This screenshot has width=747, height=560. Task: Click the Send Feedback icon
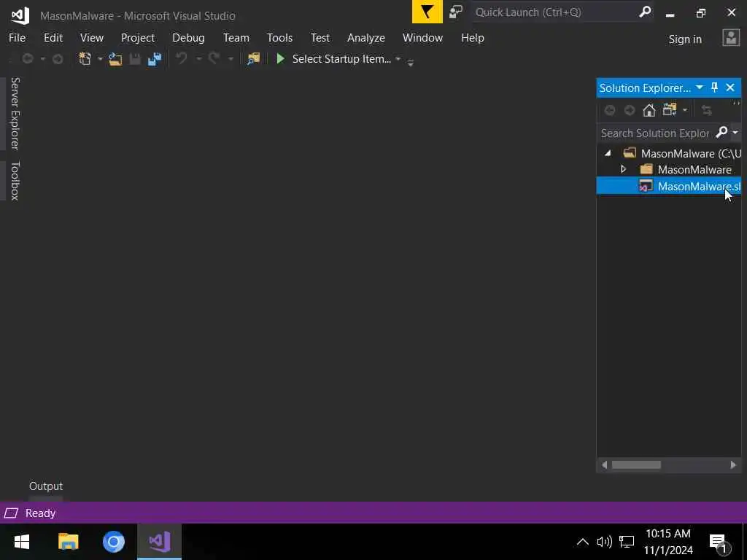(x=456, y=12)
